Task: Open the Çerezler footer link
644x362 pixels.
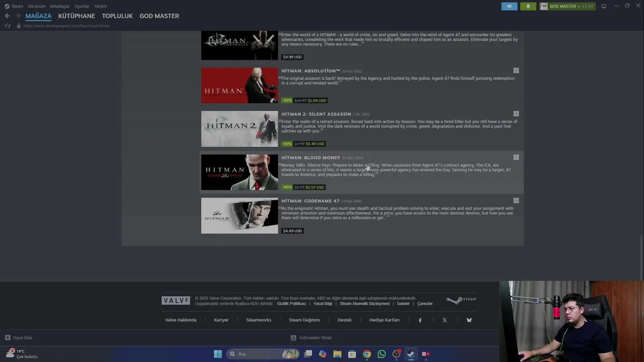Action: click(425, 304)
